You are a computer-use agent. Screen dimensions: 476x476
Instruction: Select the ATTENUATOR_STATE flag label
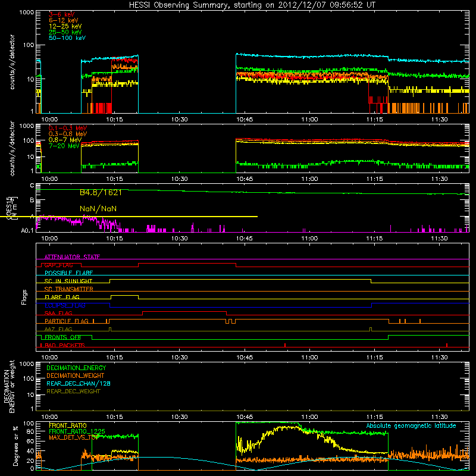72,257
